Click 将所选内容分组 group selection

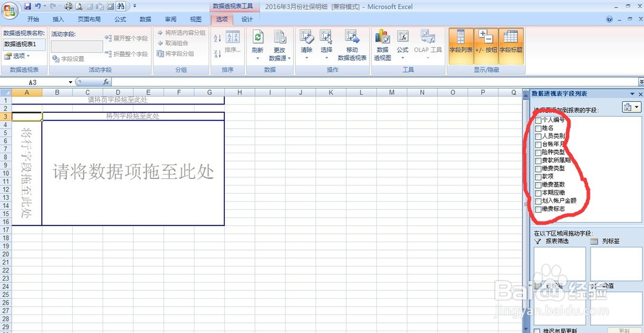[181, 33]
